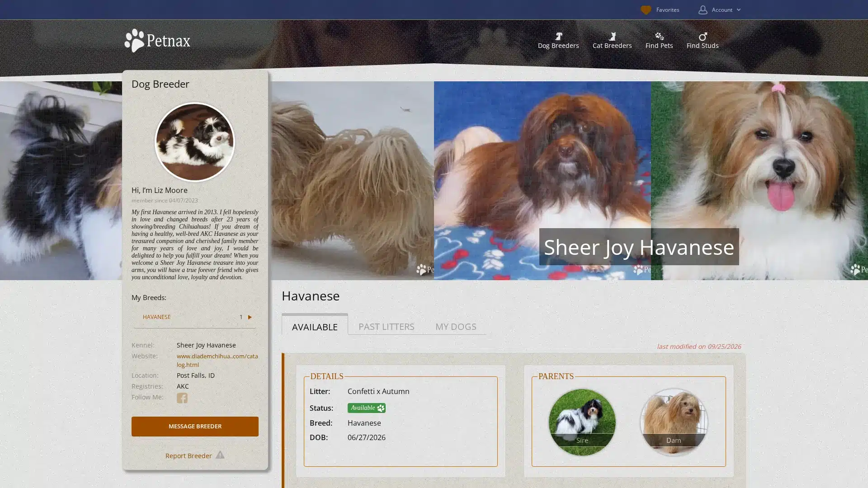Click the Favorites heart icon
This screenshot has height=488, width=868.
click(x=646, y=10)
